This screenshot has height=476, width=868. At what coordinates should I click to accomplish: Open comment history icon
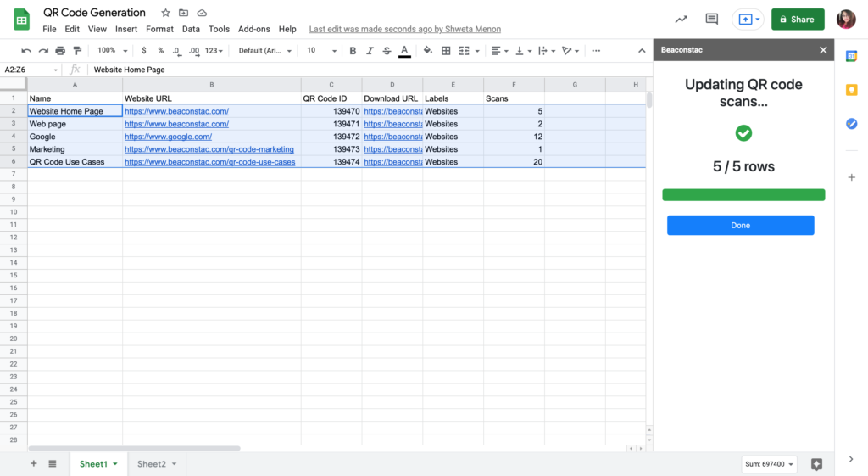click(x=712, y=20)
